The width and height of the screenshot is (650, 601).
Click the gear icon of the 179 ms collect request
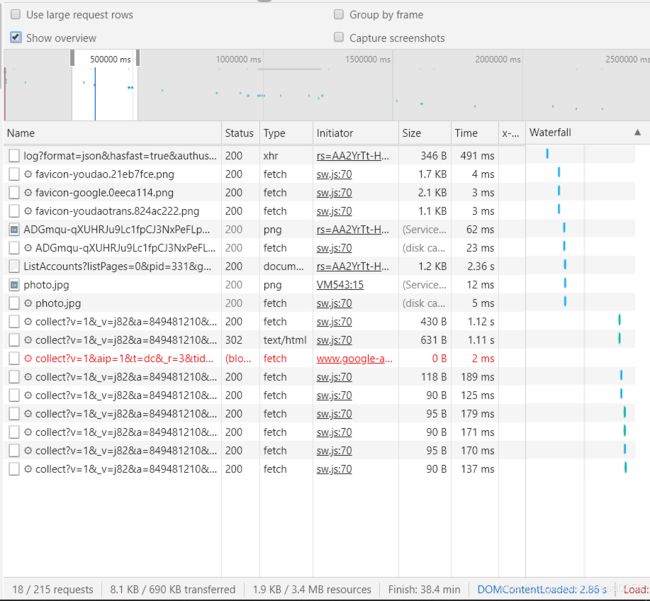click(28, 414)
